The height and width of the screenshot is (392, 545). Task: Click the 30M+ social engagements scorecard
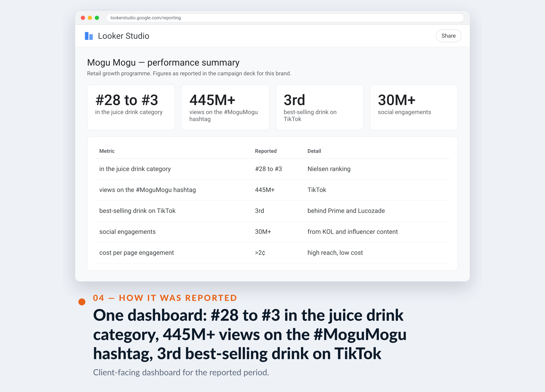(x=414, y=107)
